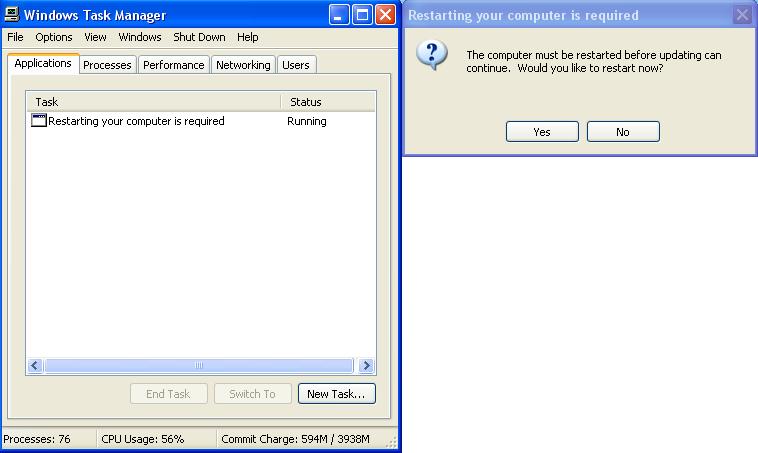
Task: Click the Switch To button
Action: [252, 394]
